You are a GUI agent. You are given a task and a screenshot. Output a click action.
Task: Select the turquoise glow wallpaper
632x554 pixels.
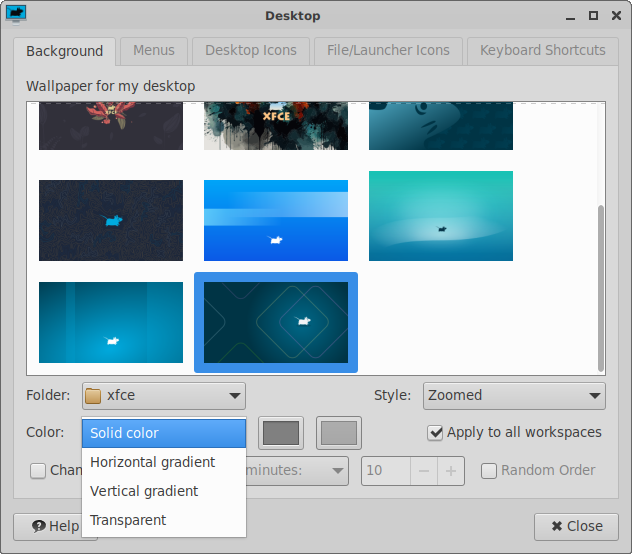coord(441,216)
